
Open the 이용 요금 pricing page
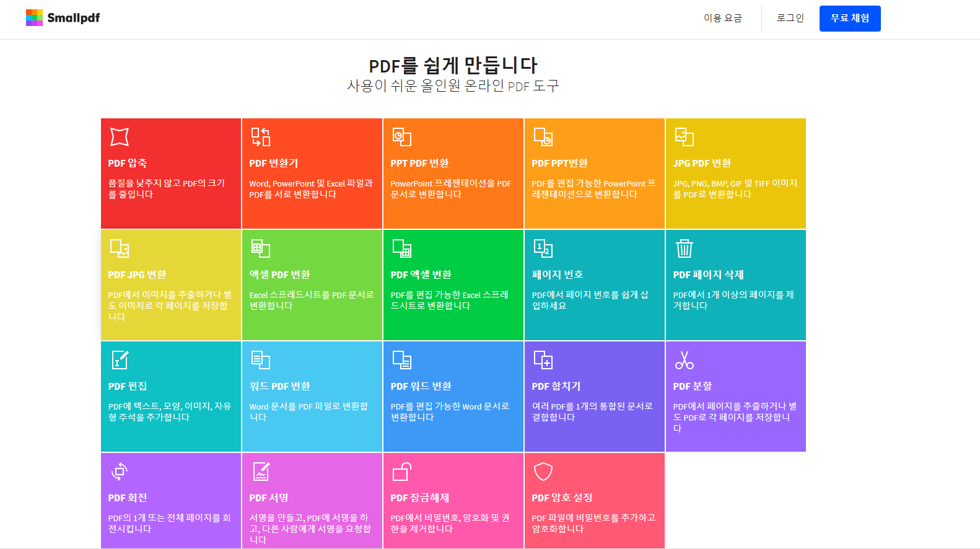pos(722,18)
